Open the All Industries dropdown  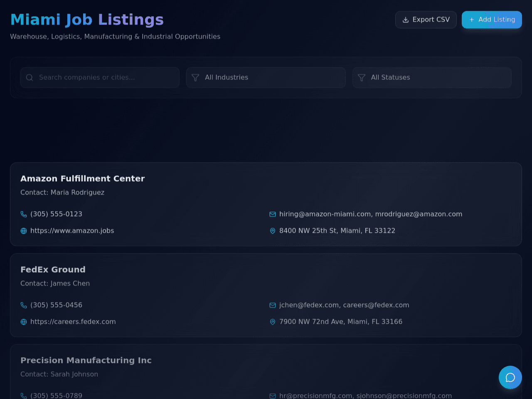[266, 77]
